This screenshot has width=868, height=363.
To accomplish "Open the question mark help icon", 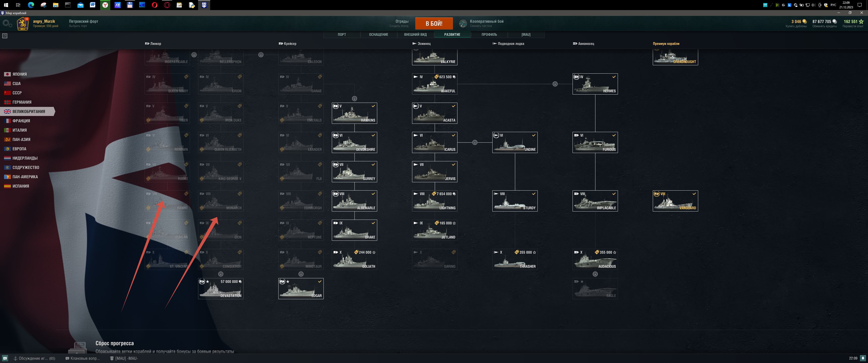I will click(5, 36).
